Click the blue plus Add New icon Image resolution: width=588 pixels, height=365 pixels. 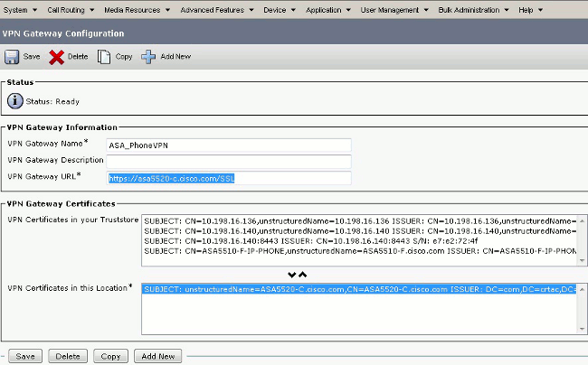point(148,57)
